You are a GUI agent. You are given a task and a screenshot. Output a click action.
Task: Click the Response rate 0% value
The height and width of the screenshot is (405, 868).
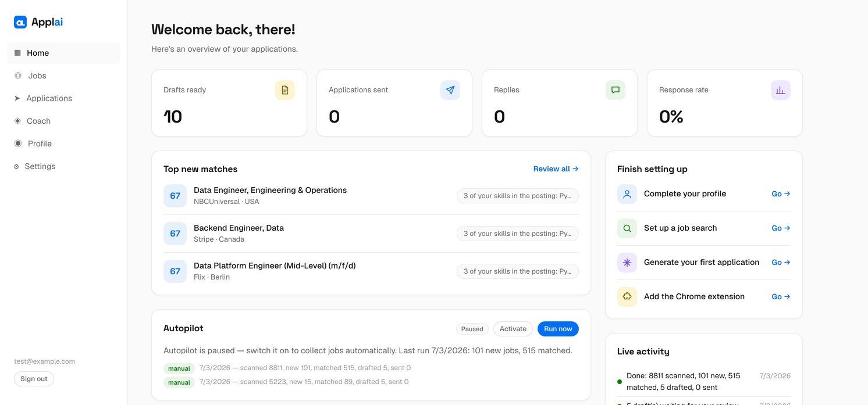tap(671, 117)
